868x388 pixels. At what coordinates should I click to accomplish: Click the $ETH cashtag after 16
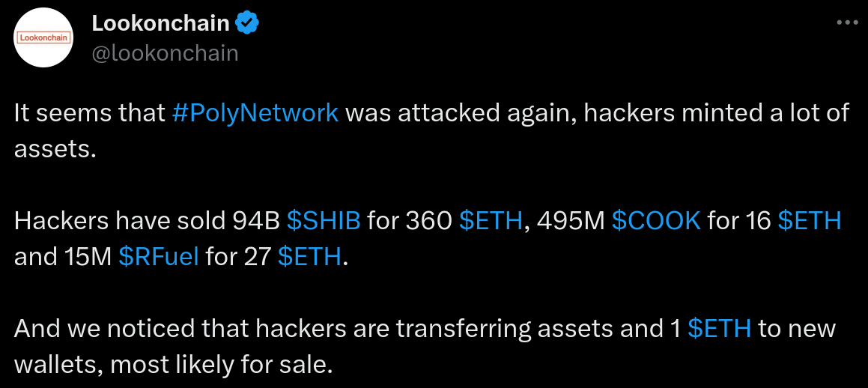[810, 222]
